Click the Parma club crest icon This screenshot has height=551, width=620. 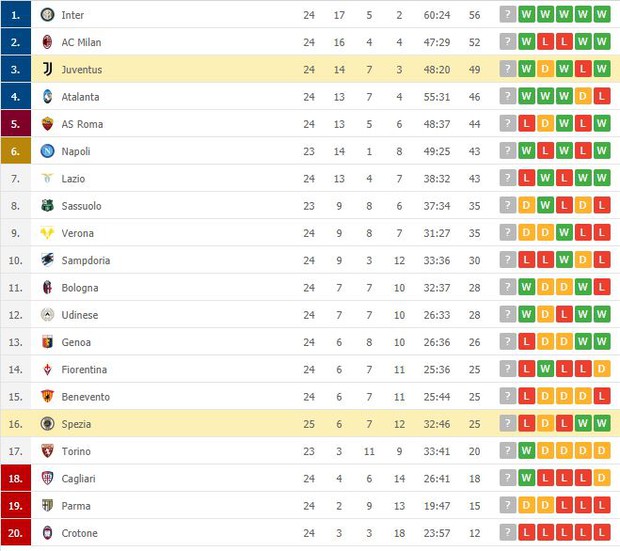pyautogui.click(x=47, y=506)
